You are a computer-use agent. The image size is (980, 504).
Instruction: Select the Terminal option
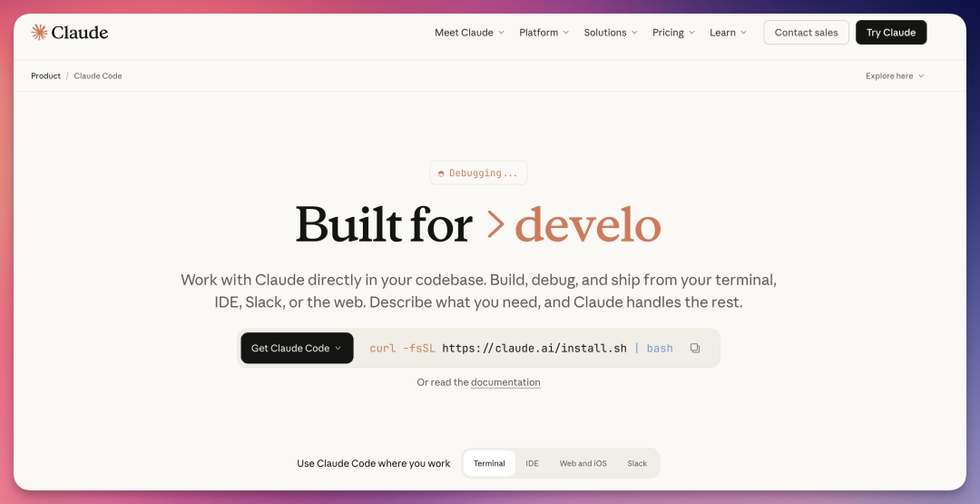click(489, 463)
